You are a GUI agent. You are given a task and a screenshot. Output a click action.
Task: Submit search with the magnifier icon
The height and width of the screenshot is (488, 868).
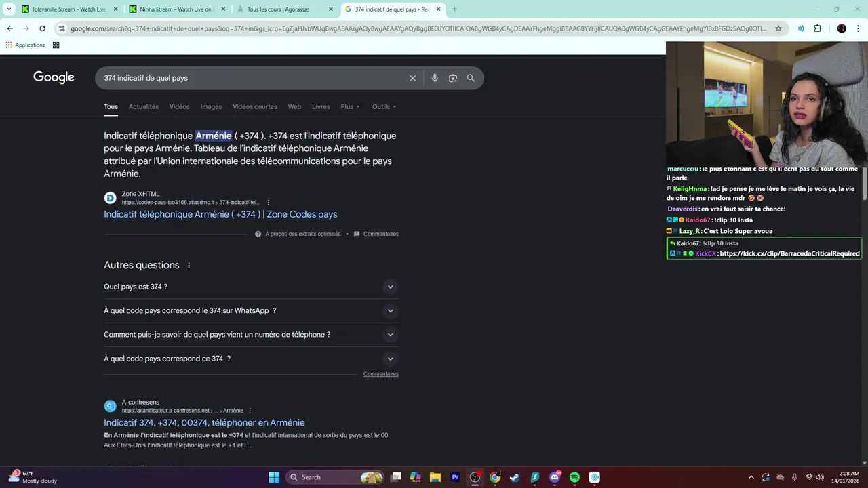pyautogui.click(x=471, y=78)
